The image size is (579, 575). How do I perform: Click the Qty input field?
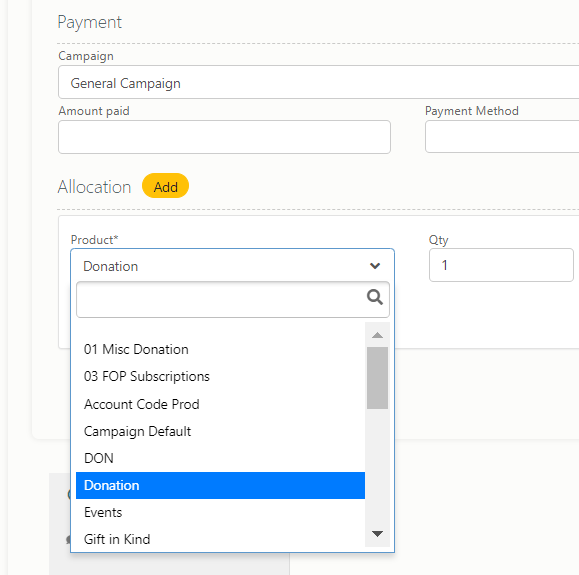click(x=501, y=265)
